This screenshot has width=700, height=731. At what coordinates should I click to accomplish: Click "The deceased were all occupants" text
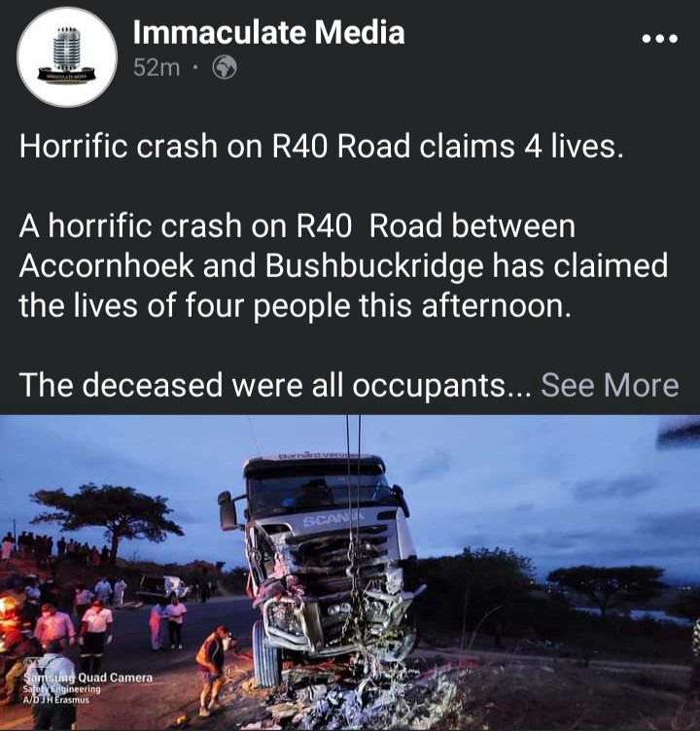point(262,386)
